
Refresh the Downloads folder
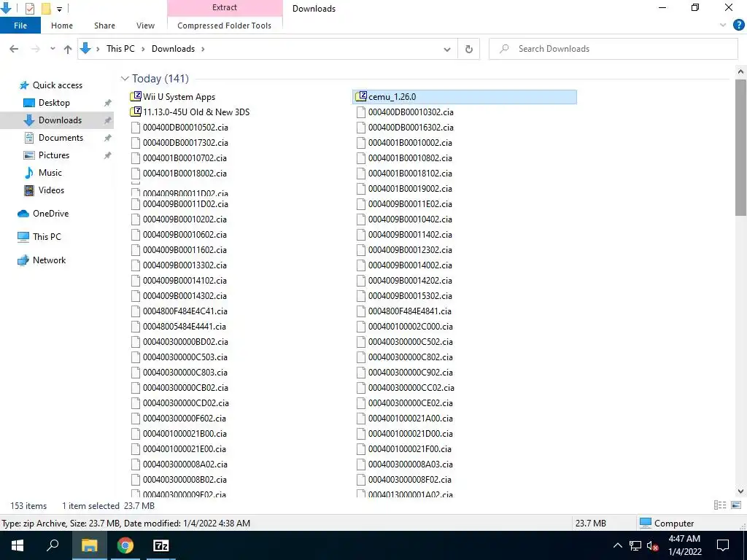pyautogui.click(x=469, y=49)
